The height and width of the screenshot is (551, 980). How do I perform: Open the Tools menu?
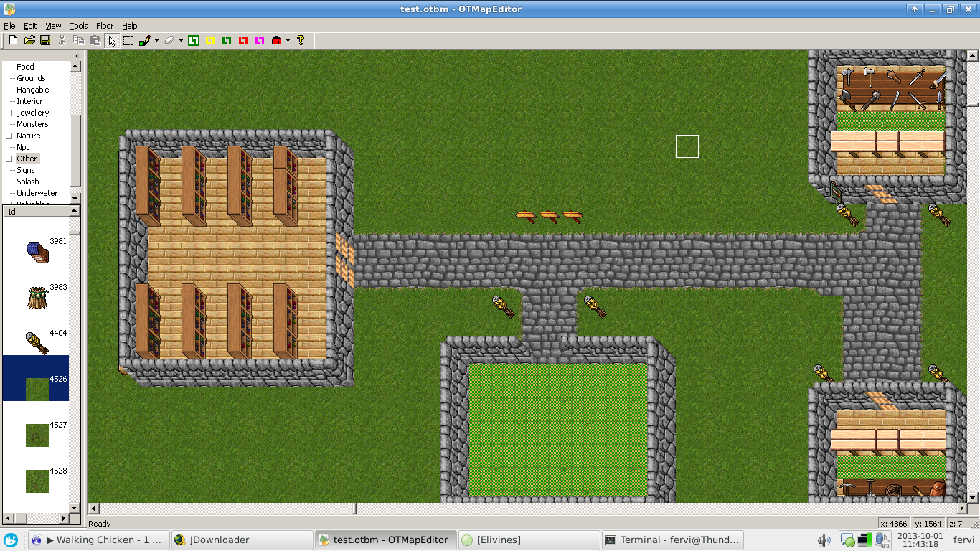[79, 26]
